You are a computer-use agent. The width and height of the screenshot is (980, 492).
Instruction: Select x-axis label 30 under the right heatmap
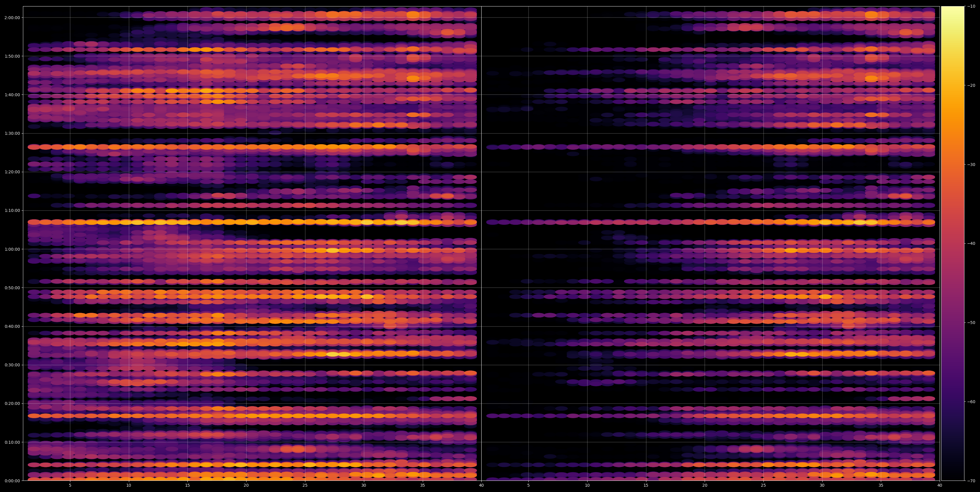tap(822, 486)
